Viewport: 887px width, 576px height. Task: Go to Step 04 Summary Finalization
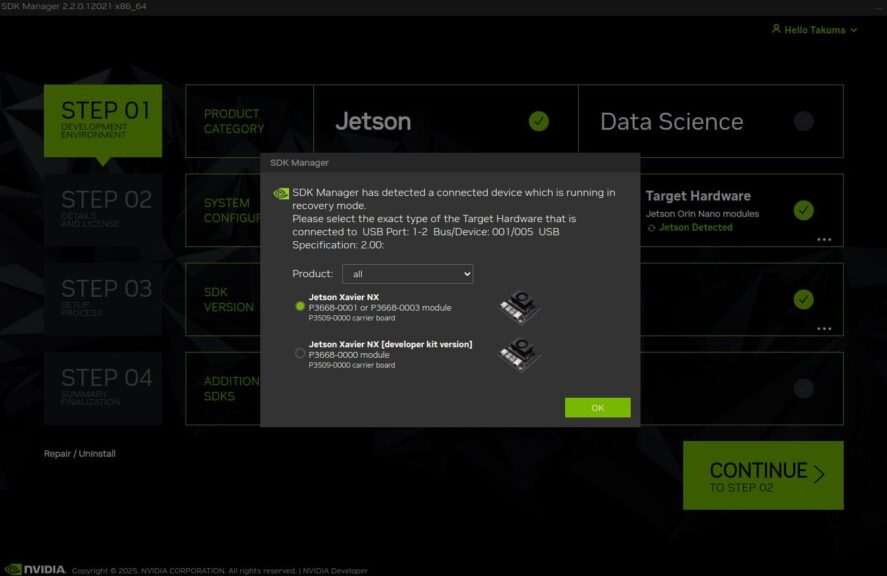103,388
